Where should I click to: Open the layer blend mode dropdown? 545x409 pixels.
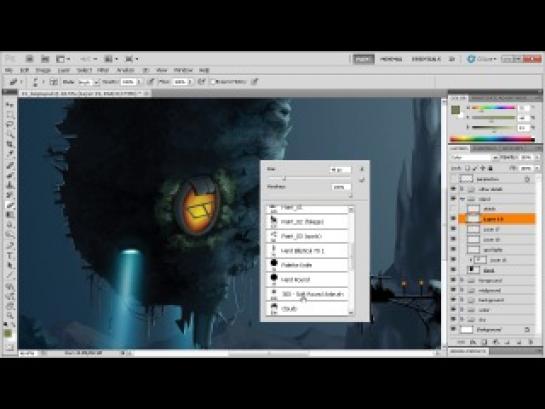pos(474,157)
